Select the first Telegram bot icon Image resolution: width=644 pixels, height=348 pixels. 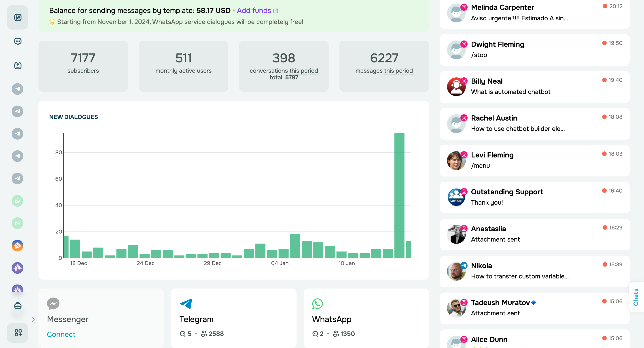[17, 89]
